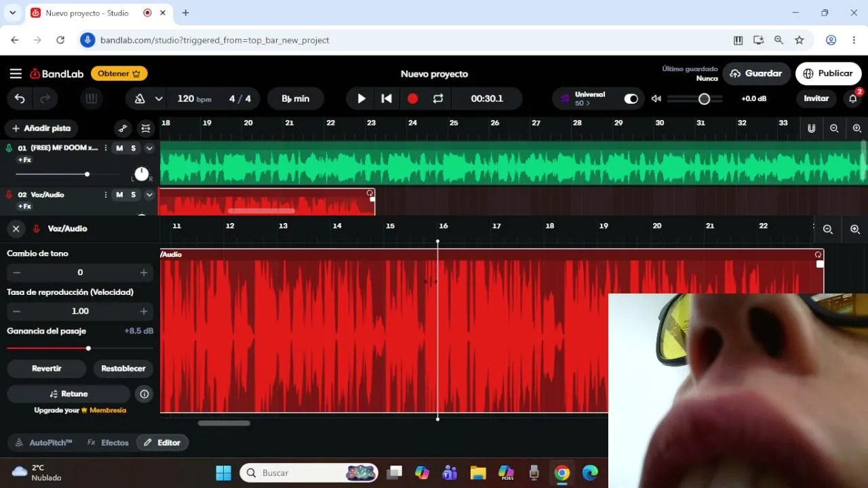
Task: Switch to the Efectos tab
Action: click(108, 443)
